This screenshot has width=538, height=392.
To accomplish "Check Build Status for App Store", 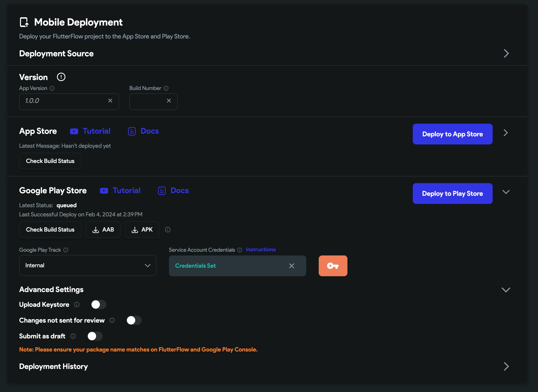I will tap(50, 161).
